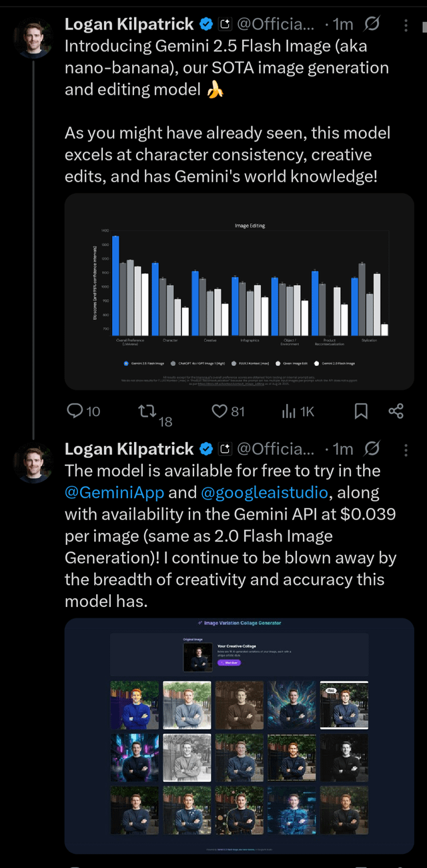The image size is (427, 868).
Task: Open the Image Variation Collage Generator image
Action: pyautogui.click(x=239, y=736)
